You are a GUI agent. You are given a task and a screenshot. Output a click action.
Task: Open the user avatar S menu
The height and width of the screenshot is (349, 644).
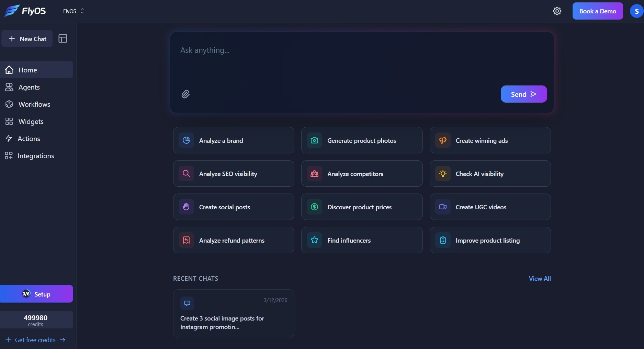[x=636, y=11]
